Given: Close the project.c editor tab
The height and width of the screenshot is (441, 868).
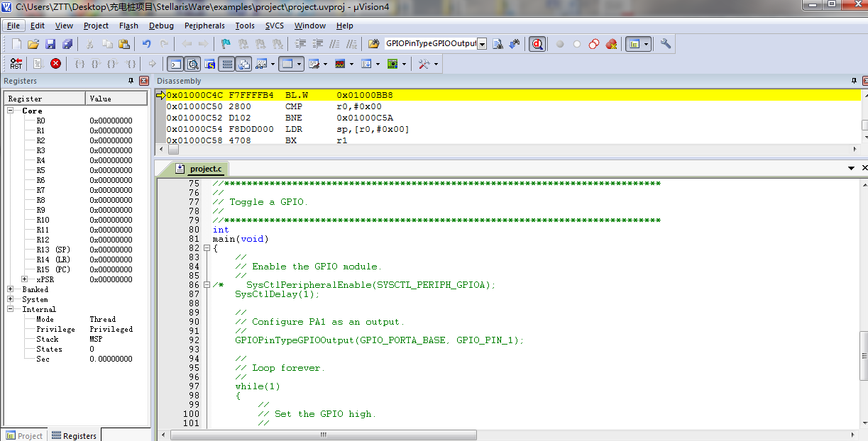Looking at the screenshot, I should pos(864,169).
